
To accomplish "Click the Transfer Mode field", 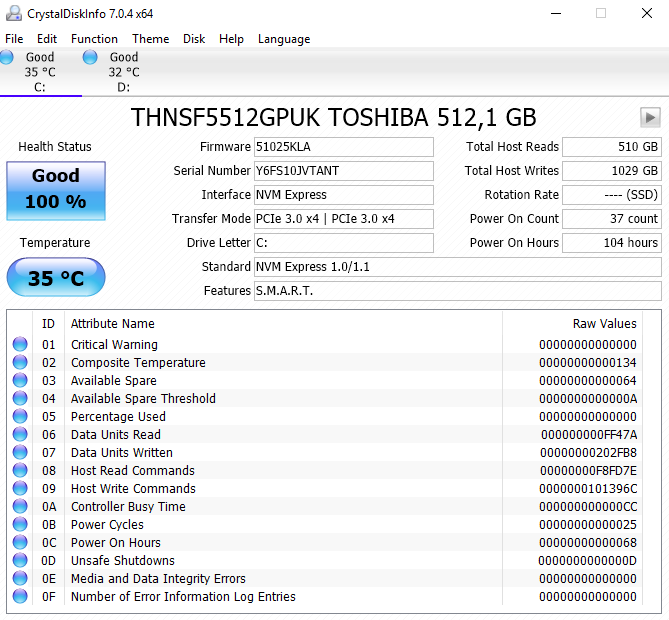I will 344,218.
